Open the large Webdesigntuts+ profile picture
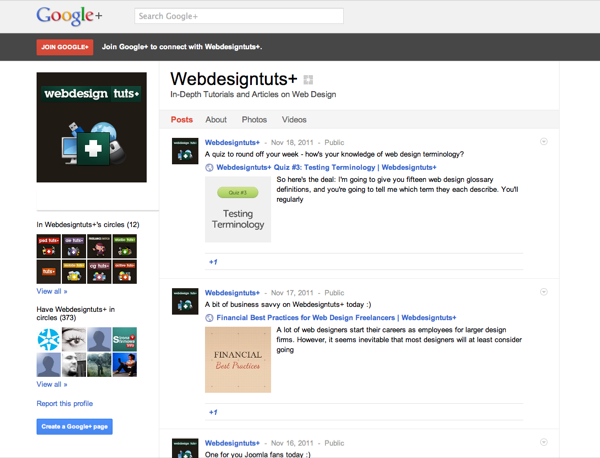600x458 pixels. [91, 127]
